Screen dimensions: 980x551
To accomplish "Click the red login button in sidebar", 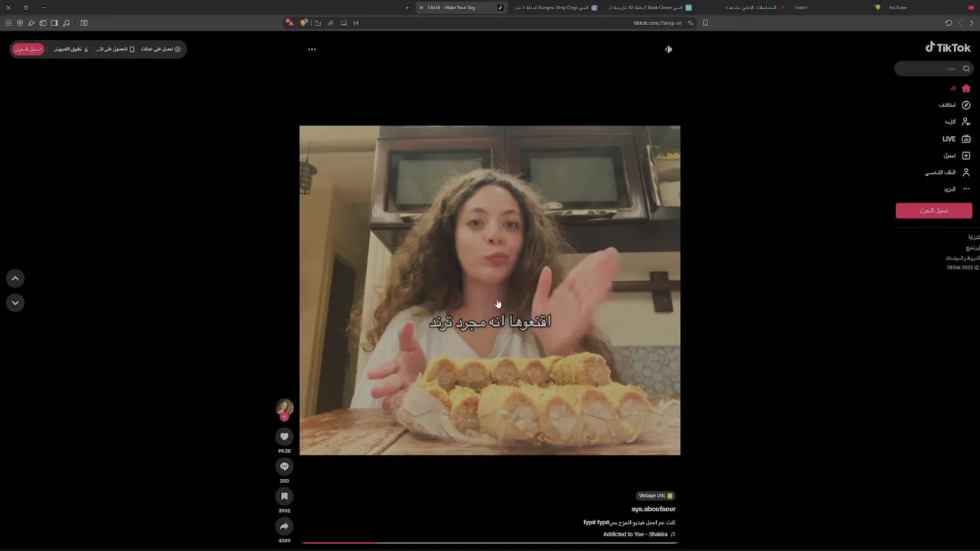I will [x=934, y=210].
